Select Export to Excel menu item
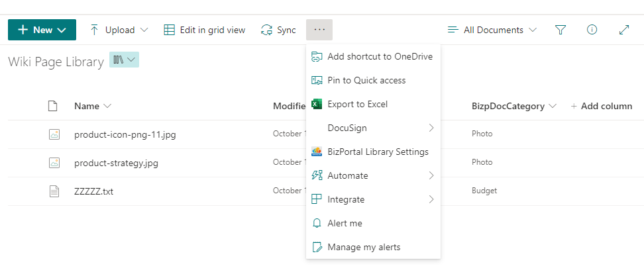This screenshot has height=276, width=644. [x=357, y=104]
